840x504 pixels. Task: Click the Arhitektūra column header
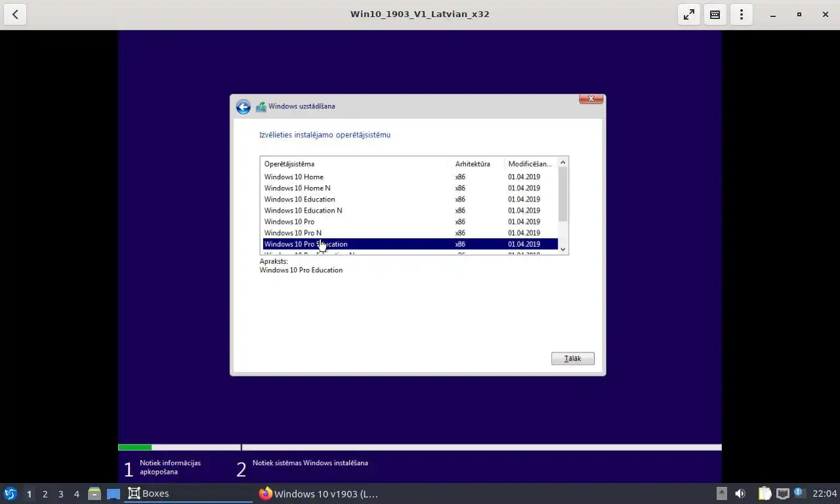(x=478, y=164)
